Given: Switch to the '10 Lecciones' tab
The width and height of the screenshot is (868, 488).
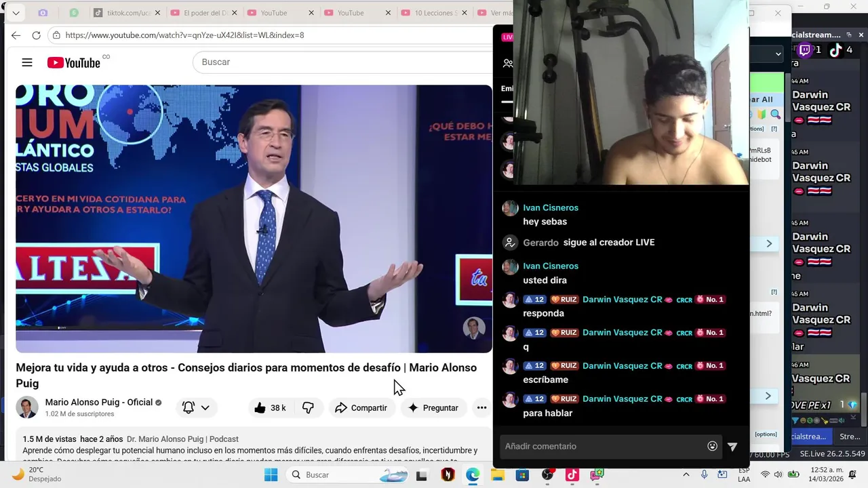Looking at the screenshot, I should pos(431,13).
